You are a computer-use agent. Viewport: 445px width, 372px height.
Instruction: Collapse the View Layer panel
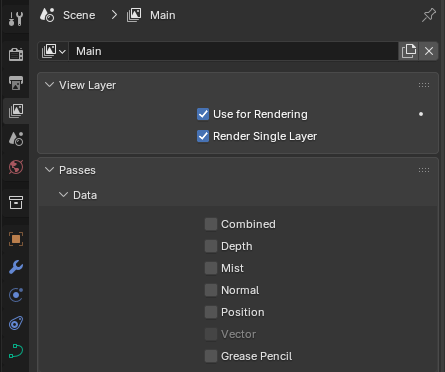tap(49, 85)
